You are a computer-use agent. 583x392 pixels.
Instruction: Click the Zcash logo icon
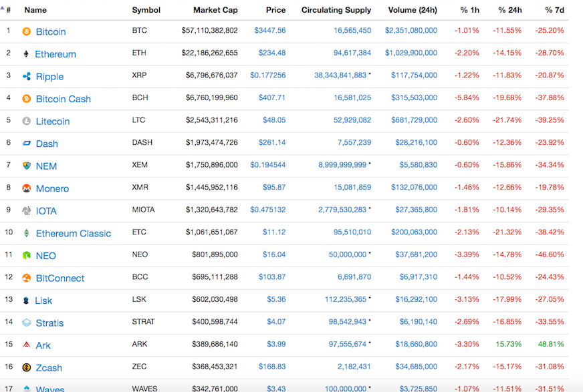(26, 367)
